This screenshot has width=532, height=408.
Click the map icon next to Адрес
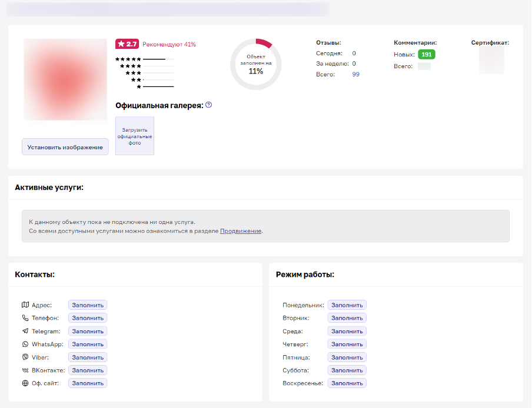(x=25, y=305)
